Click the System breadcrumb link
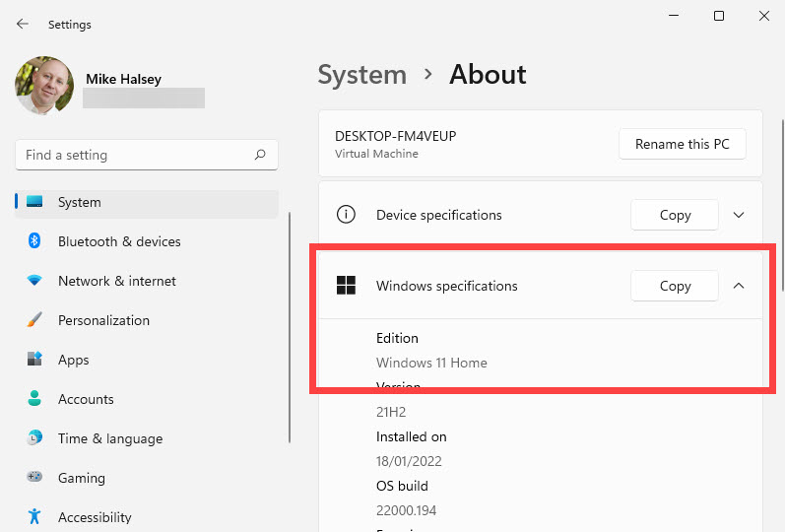 tap(361, 75)
